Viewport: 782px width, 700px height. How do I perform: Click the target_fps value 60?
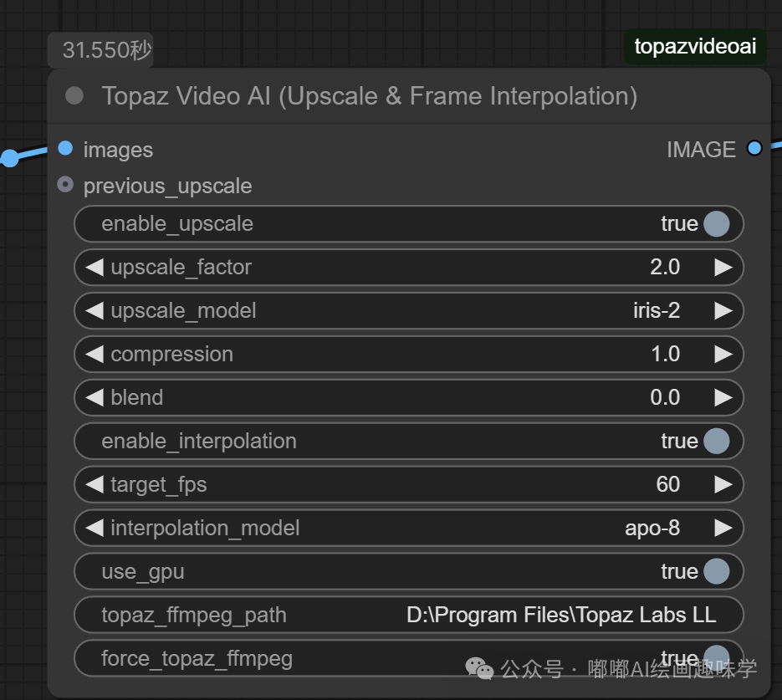pos(667,484)
